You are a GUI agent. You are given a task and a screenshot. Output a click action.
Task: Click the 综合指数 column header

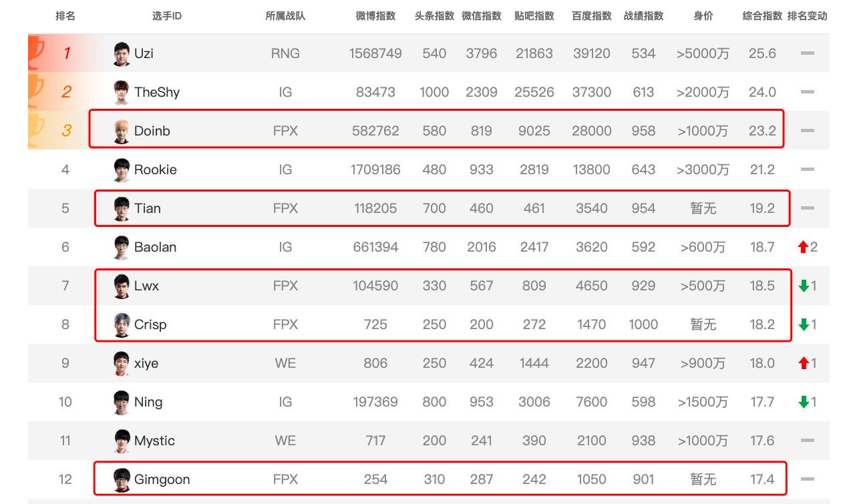(762, 16)
